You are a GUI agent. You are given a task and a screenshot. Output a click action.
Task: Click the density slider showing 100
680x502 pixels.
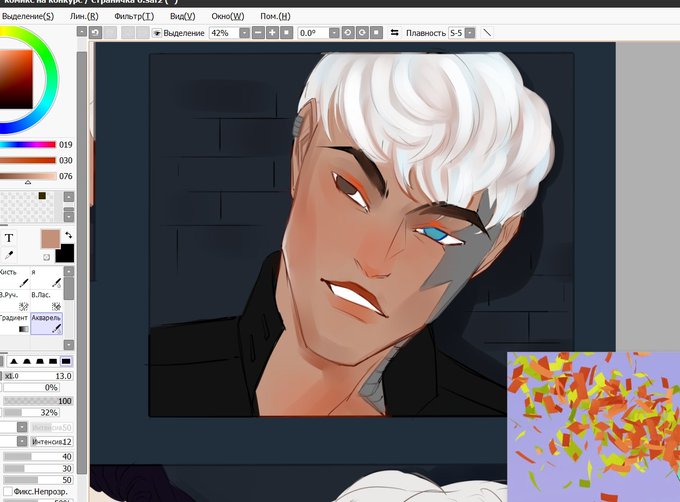tap(38, 401)
